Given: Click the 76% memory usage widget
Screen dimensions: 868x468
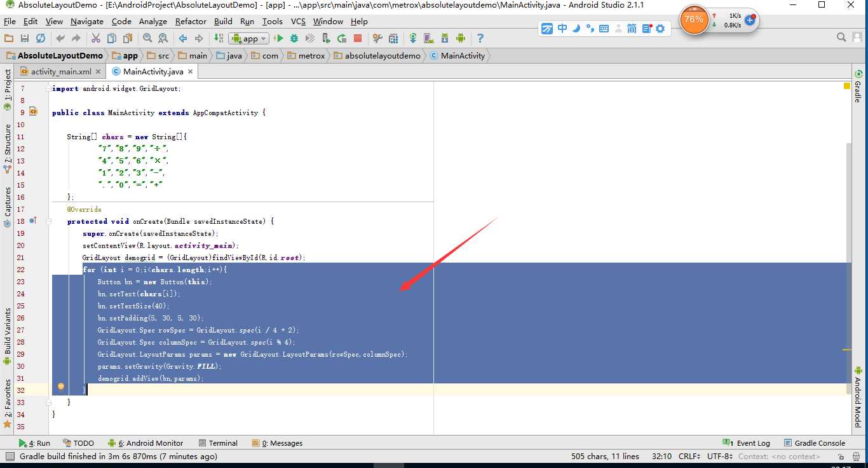Looking at the screenshot, I should pyautogui.click(x=694, y=20).
